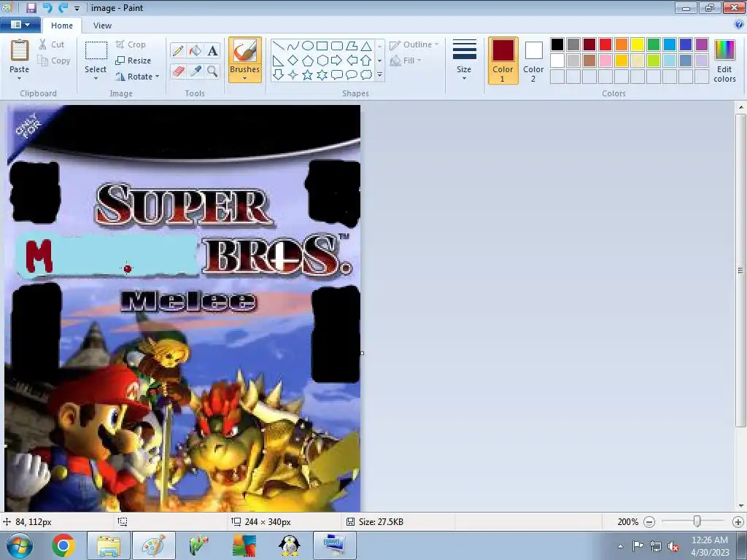Click the Crop button
Viewport: 747px width, 560px height.
click(x=131, y=44)
